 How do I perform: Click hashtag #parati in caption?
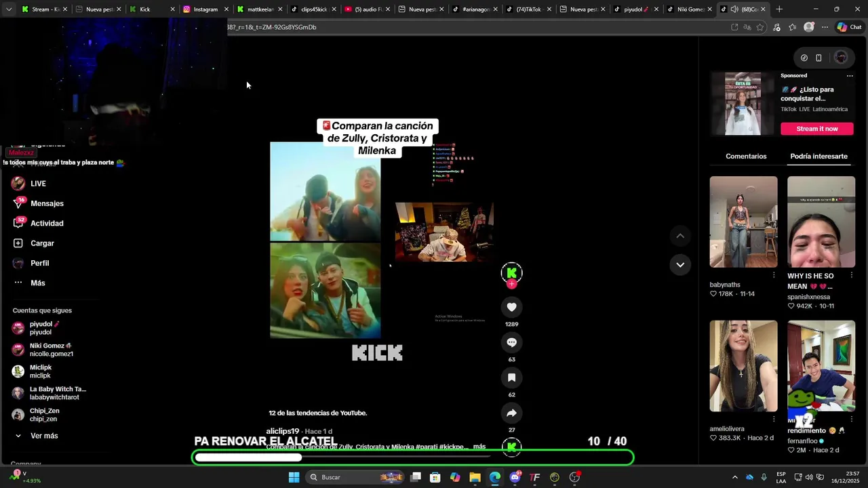click(x=426, y=447)
